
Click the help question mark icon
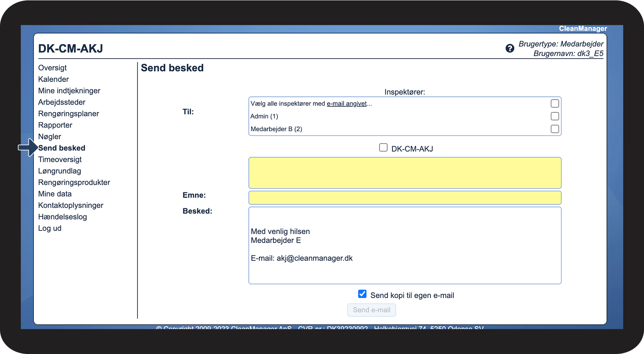point(510,48)
